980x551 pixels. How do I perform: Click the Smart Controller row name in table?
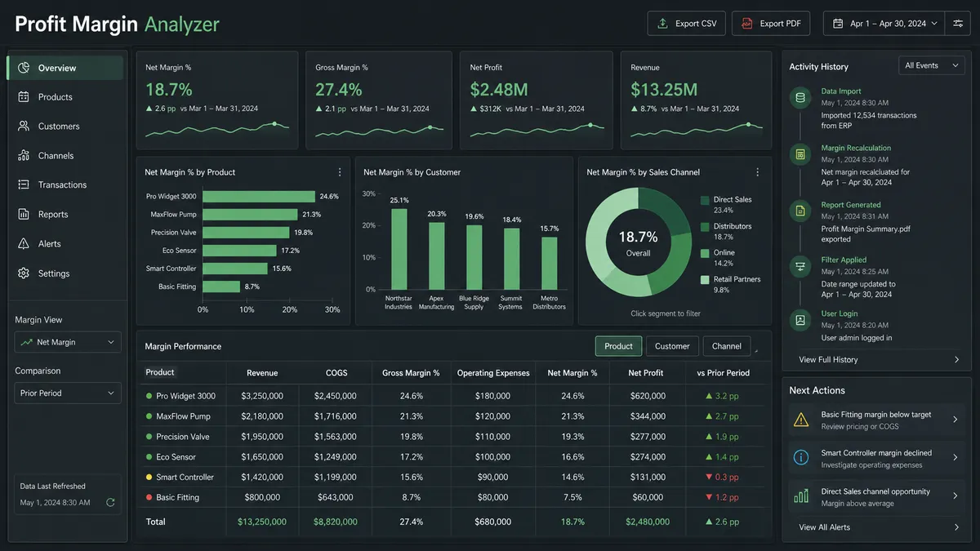(x=185, y=477)
